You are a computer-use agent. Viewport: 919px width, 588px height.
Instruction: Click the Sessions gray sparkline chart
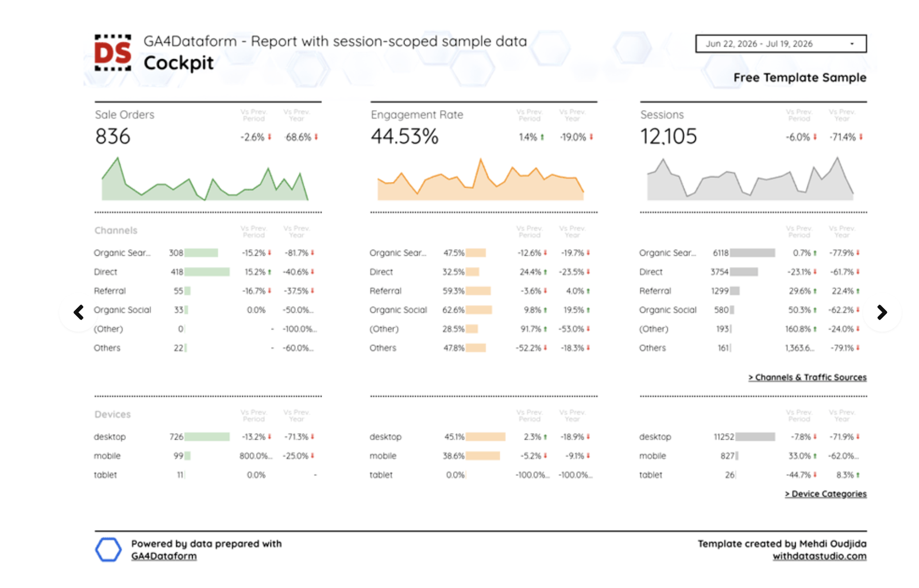750,179
